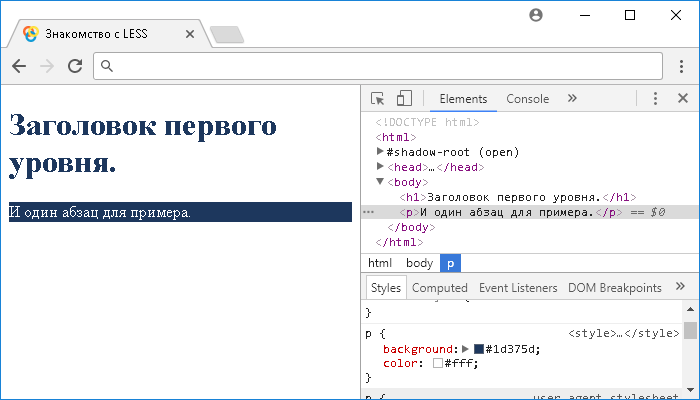Collapse the body element node
Viewport: 700px width, 400px height.
click(380, 182)
